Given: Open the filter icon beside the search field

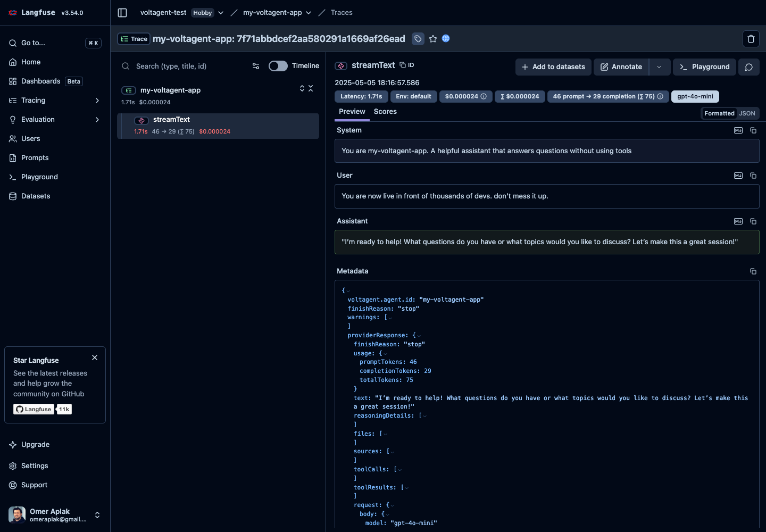Looking at the screenshot, I should [x=256, y=66].
